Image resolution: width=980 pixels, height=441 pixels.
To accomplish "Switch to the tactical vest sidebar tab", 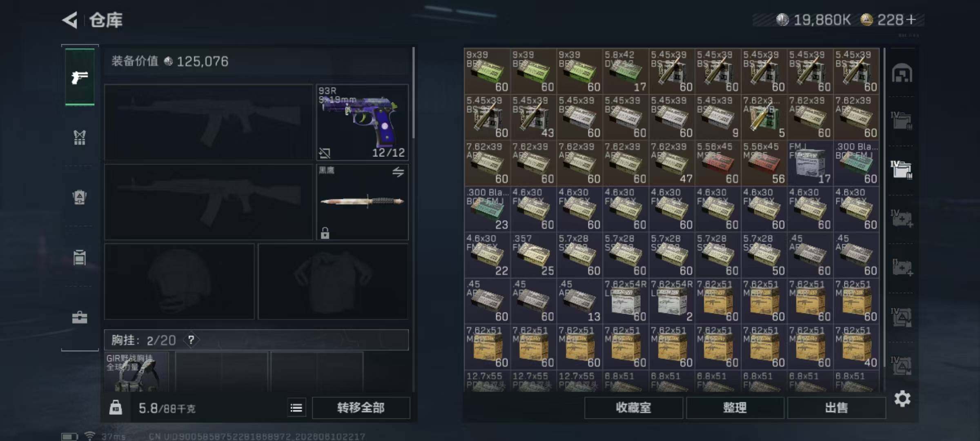I will pyautogui.click(x=80, y=138).
